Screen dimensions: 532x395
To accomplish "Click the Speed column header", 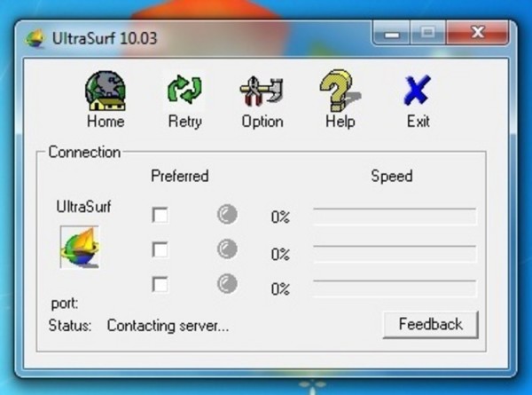I will [x=392, y=177].
